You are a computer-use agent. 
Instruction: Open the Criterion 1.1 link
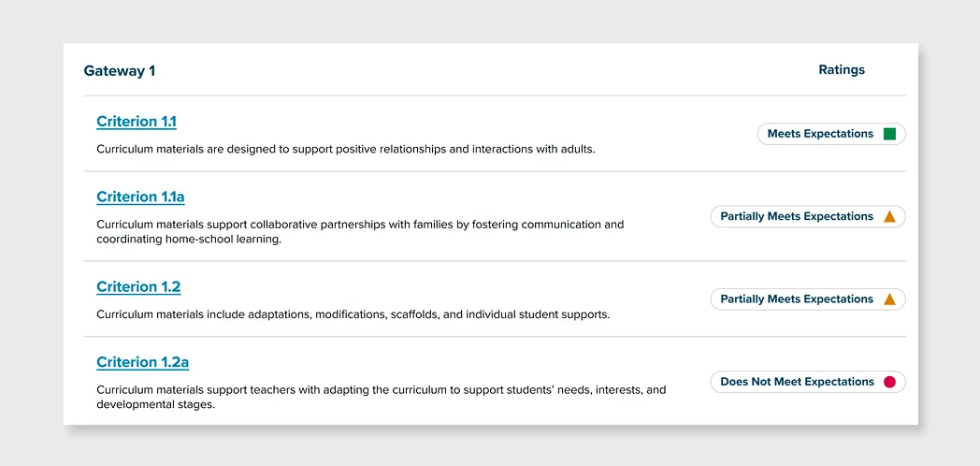[137, 122]
